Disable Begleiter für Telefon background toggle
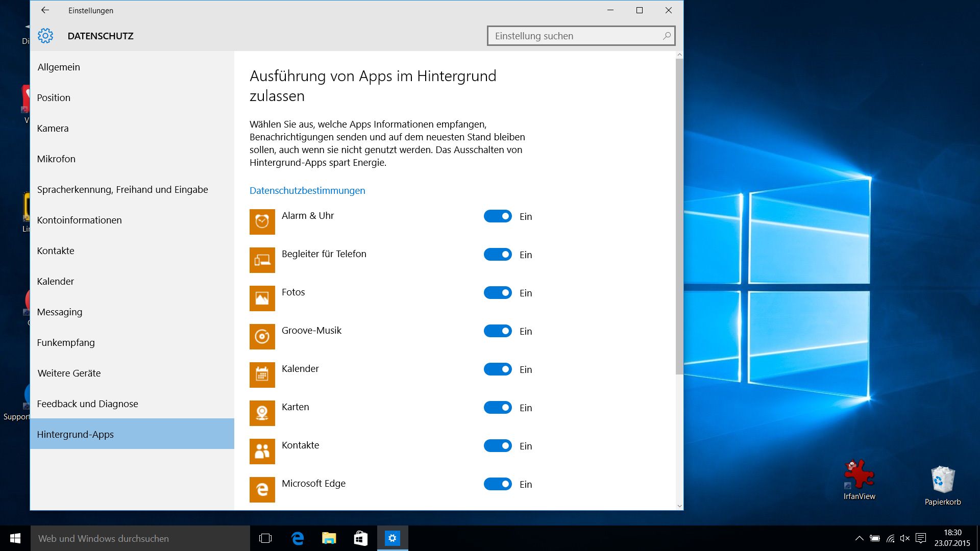This screenshot has width=980, height=551. pyautogui.click(x=498, y=255)
